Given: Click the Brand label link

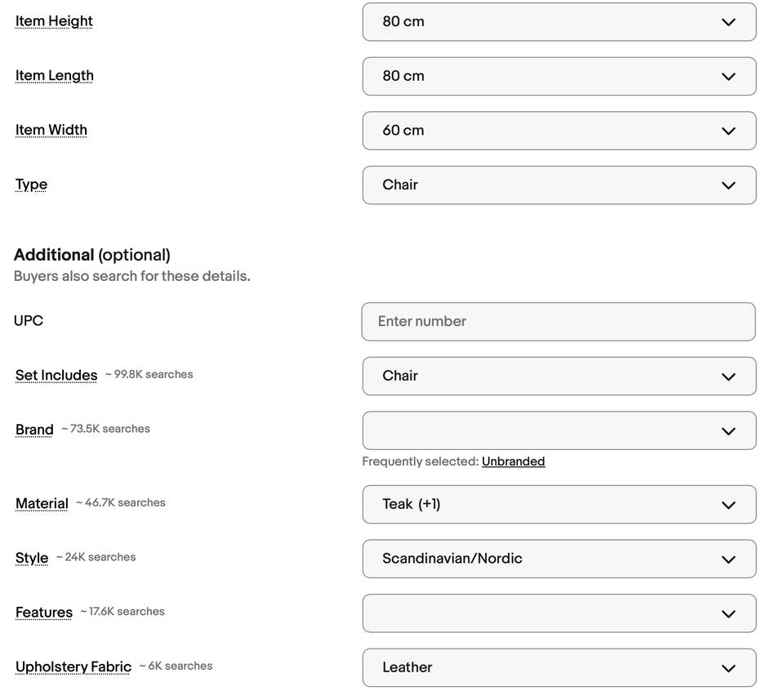Looking at the screenshot, I should click(x=34, y=430).
